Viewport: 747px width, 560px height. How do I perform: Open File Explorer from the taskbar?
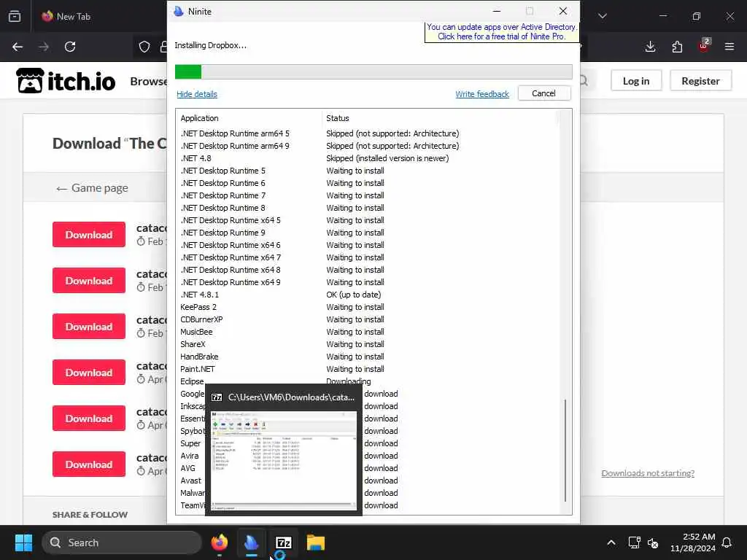click(315, 542)
